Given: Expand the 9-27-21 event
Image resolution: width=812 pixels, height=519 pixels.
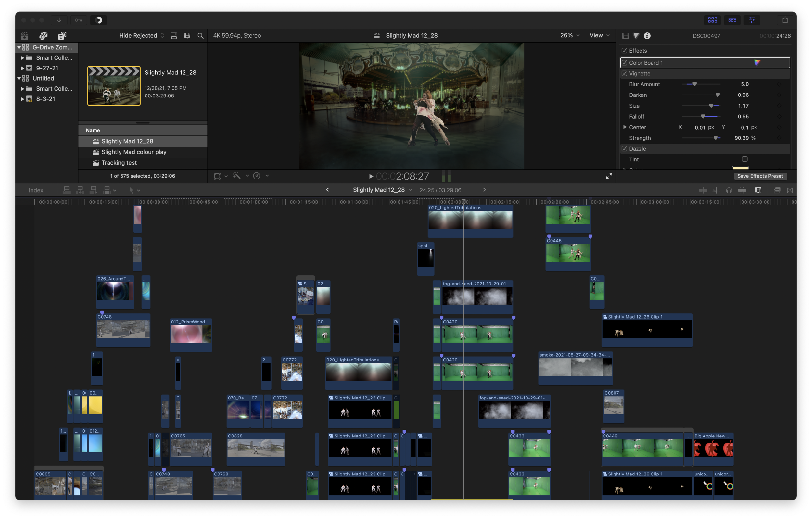Looking at the screenshot, I should point(22,68).
